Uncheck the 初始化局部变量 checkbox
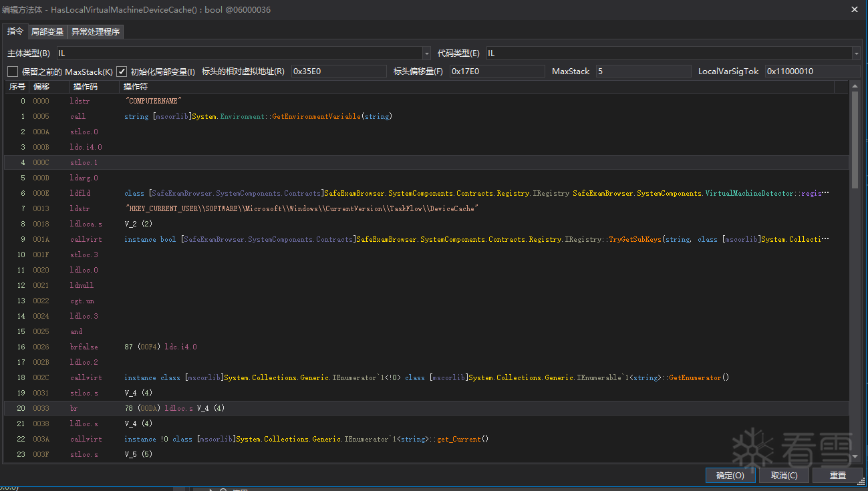 click(122, 71)
